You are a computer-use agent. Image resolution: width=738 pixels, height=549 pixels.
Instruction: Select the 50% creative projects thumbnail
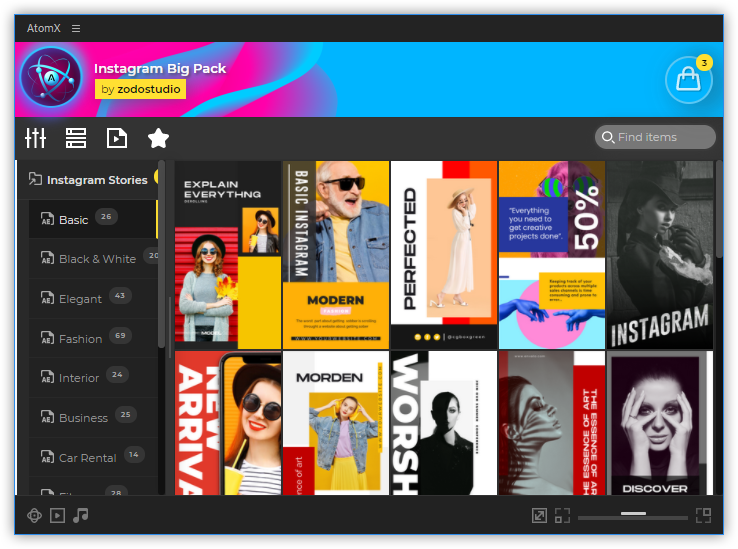[552, 255]
